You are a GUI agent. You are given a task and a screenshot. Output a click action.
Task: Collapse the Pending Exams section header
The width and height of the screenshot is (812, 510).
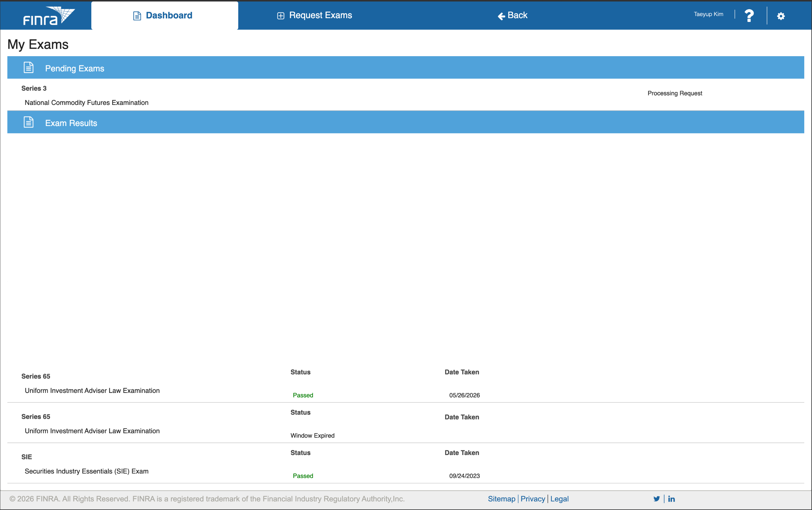click(406, 67)
